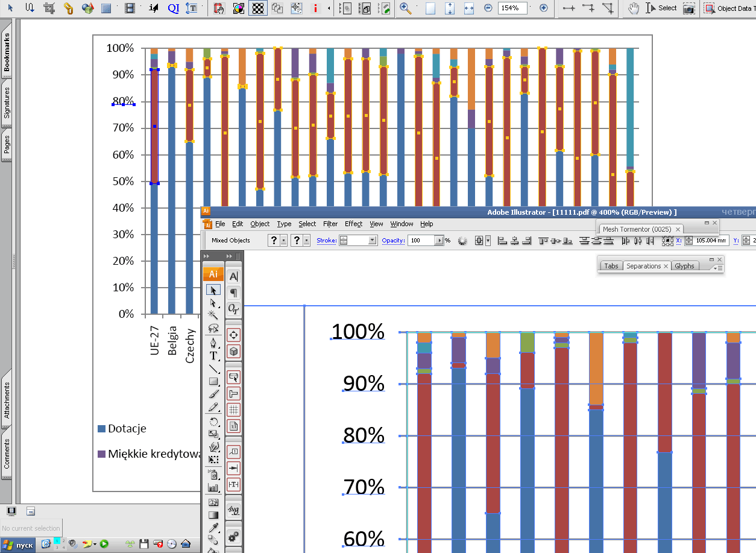Click the zoom in plus button
Viewport: 756px width, 553px height.
544,8
